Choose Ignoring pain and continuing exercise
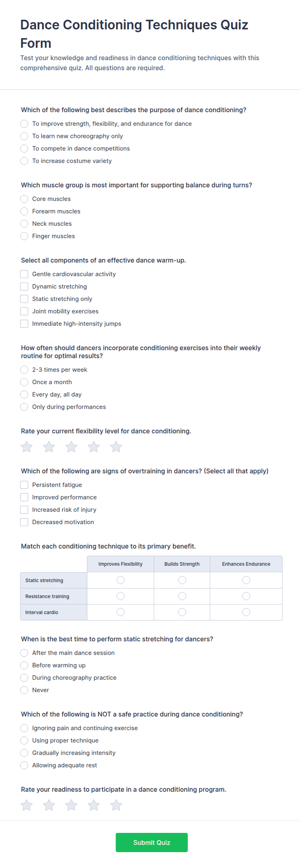 [x=24, y=728]
